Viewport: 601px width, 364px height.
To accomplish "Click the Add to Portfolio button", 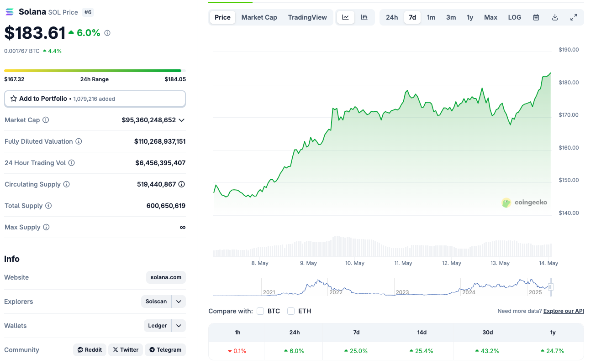I will 95,99.
